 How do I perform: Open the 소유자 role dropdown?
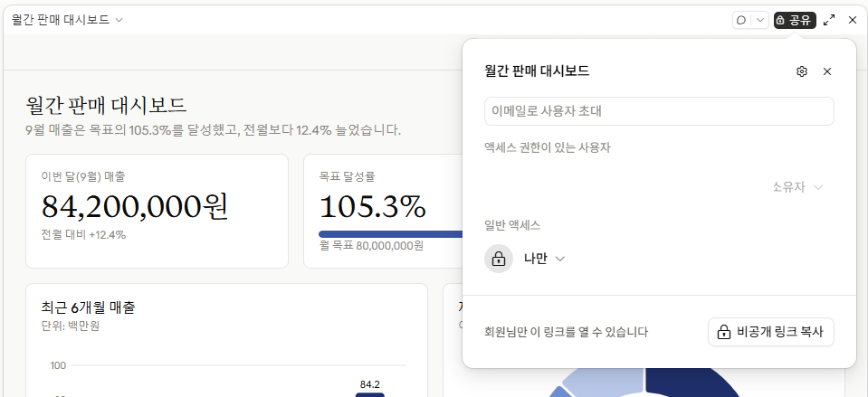point(797,187)
